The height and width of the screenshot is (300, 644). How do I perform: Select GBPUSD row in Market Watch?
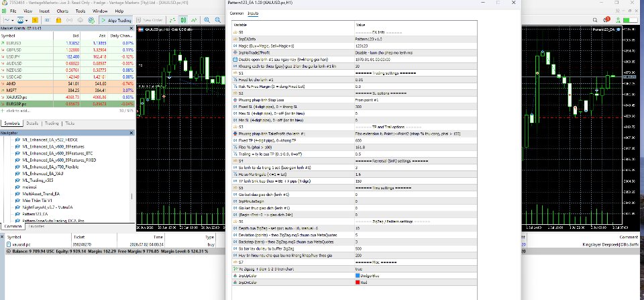click(68, 50)
